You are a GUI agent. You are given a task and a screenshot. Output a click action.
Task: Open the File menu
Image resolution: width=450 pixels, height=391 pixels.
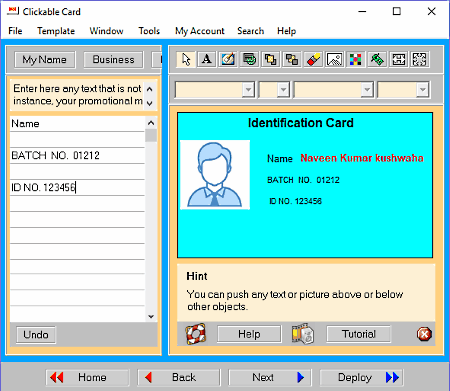click(x=15, y=31)
